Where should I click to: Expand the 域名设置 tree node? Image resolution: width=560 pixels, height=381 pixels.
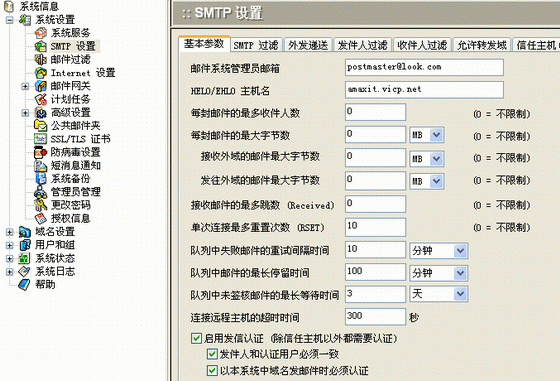(10, 232)
